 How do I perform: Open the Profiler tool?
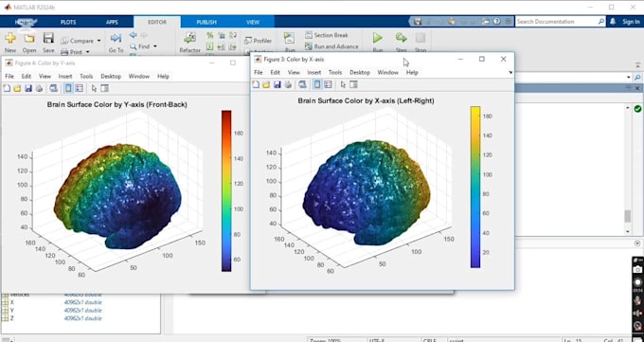[258, 41]
